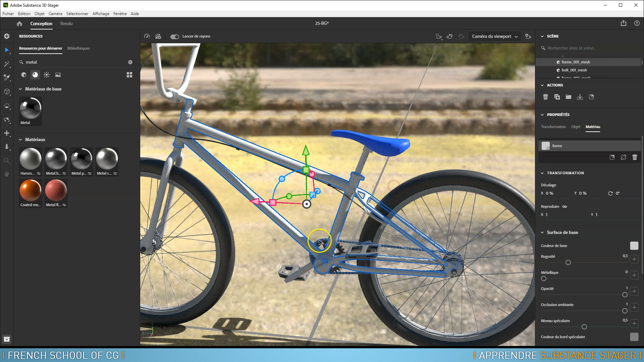Filter resources by models cube icon
Viewport: 644px width, 362px height.
(x=24, y=75)
